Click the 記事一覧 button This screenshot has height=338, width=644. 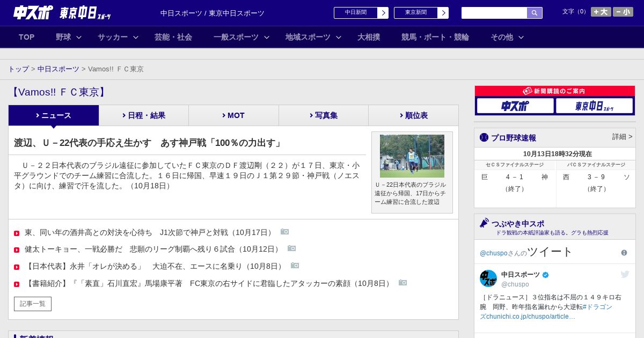click(33, 304)
